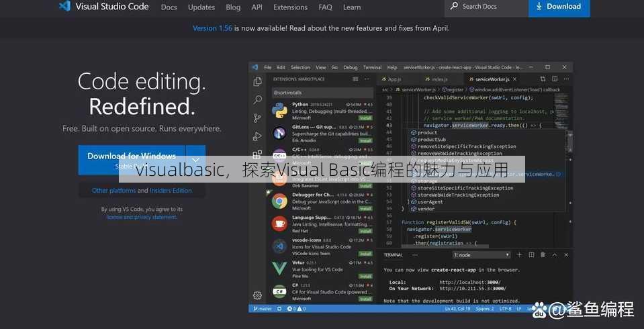Open Learn in site navigation
Screen dimensions: 644x329
tap(352, 7)
